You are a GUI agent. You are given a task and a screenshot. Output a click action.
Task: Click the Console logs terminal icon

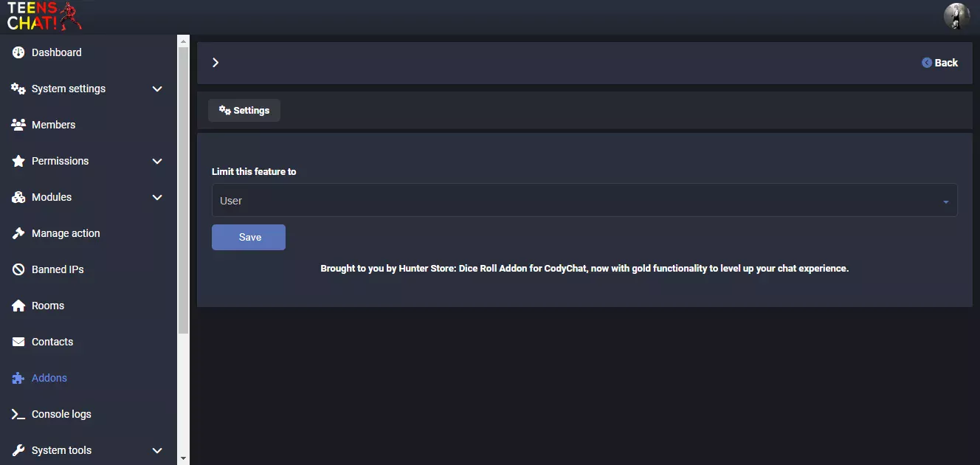[18, 414]
